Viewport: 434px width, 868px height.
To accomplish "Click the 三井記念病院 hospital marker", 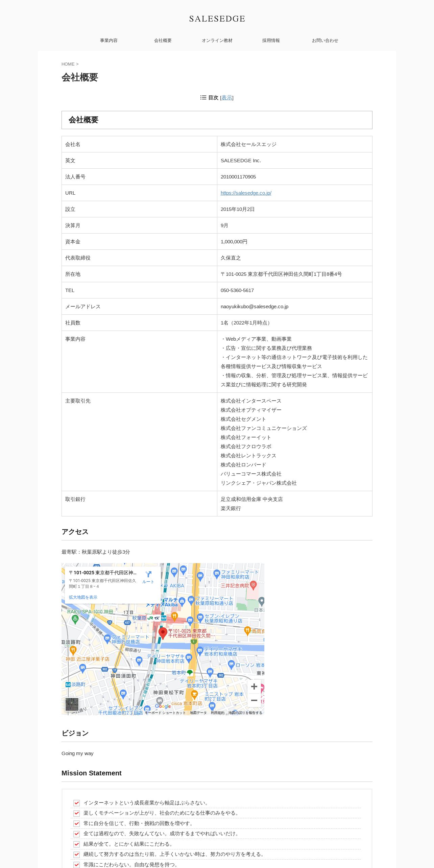I will point(254,585).
